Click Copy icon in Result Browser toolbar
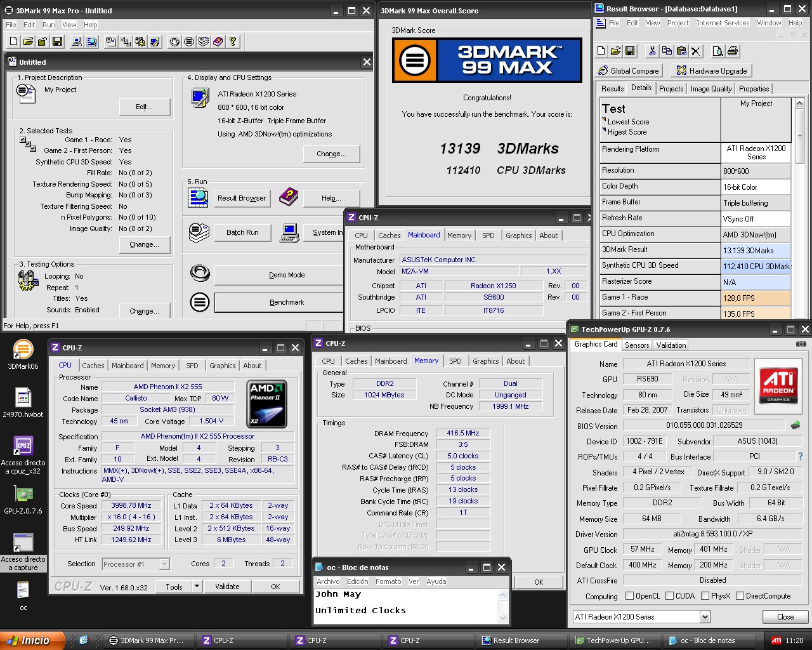812x650 pixels. [667, 51]
